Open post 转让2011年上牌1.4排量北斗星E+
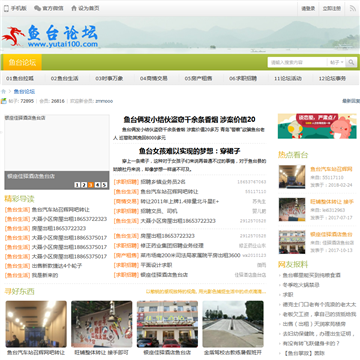 [x=180, y=201]
